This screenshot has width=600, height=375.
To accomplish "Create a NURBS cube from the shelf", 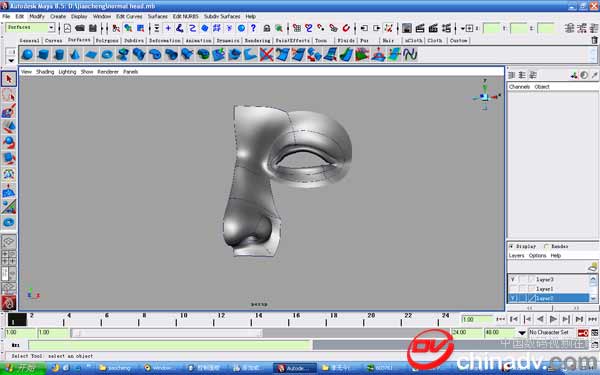I will (43, 54).
